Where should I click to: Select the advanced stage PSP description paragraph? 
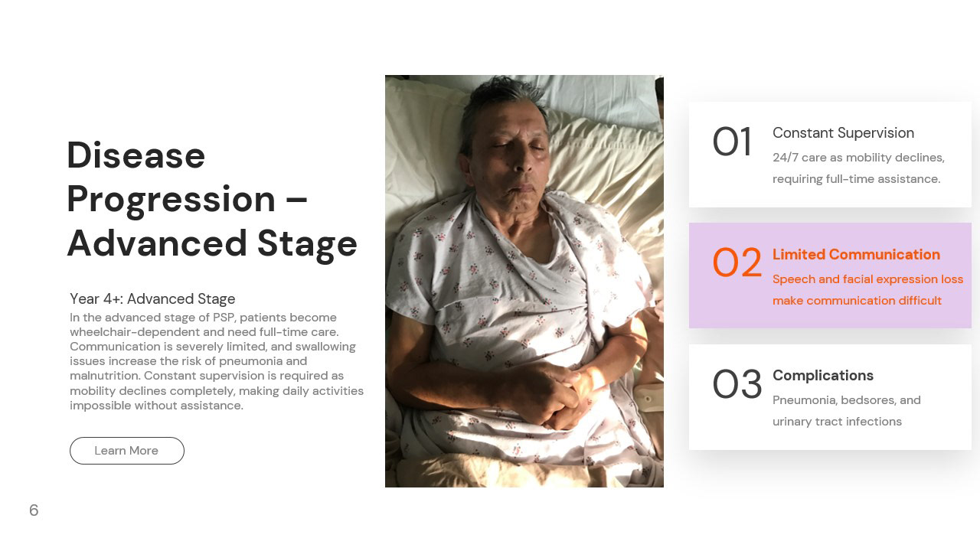pyautogui.click(x=217, y=361)
